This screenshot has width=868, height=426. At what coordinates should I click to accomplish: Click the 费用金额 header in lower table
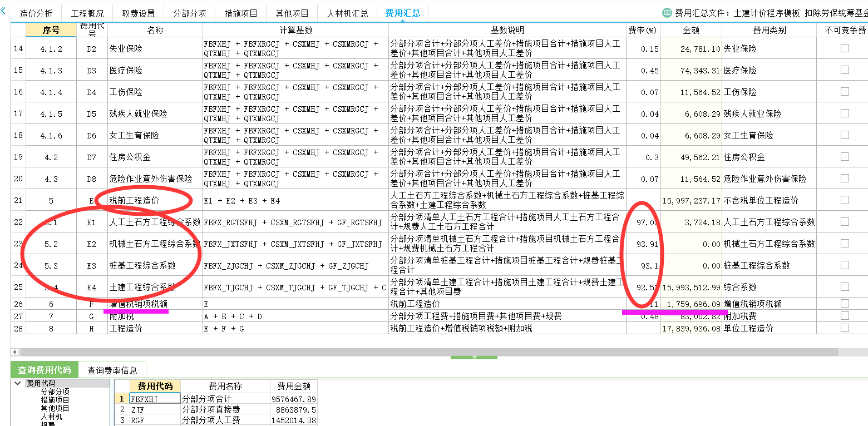[x=294, y=386]
